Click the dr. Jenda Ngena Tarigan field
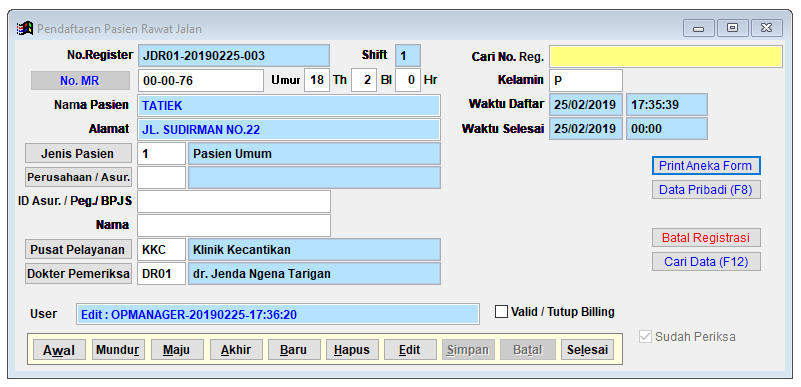Viewport: 801px width, 387px height. click(x=314, y=274)
